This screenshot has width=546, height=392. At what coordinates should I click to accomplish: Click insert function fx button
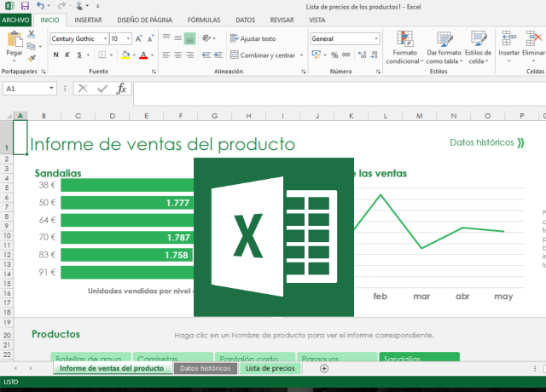pos(121,89)
